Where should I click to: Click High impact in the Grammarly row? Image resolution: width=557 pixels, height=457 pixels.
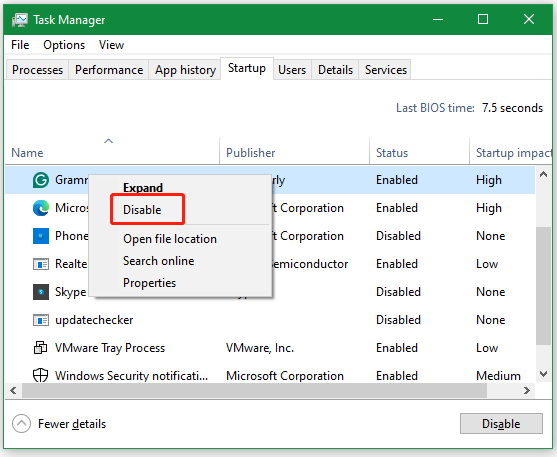coord(489,180)
